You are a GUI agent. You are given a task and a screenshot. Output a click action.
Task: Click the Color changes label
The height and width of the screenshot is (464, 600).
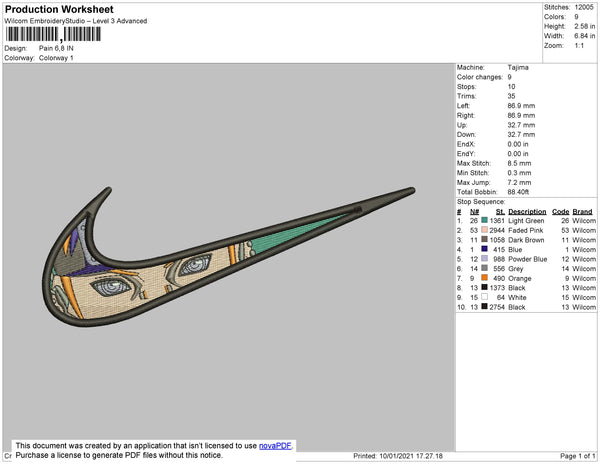tap(479, 77)
